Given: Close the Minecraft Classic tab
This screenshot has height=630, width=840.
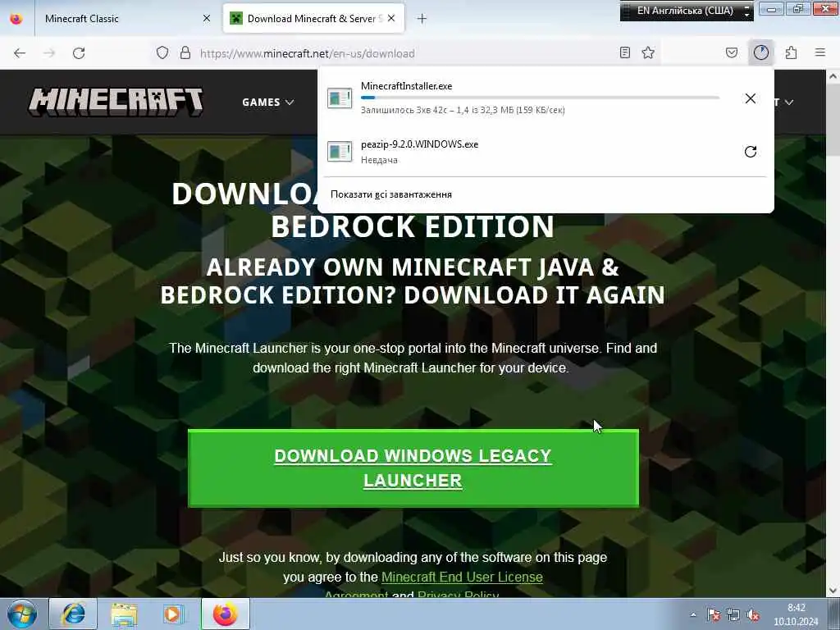Looking at the screenshot, I should pyautogui.click(x=206, y=19).
